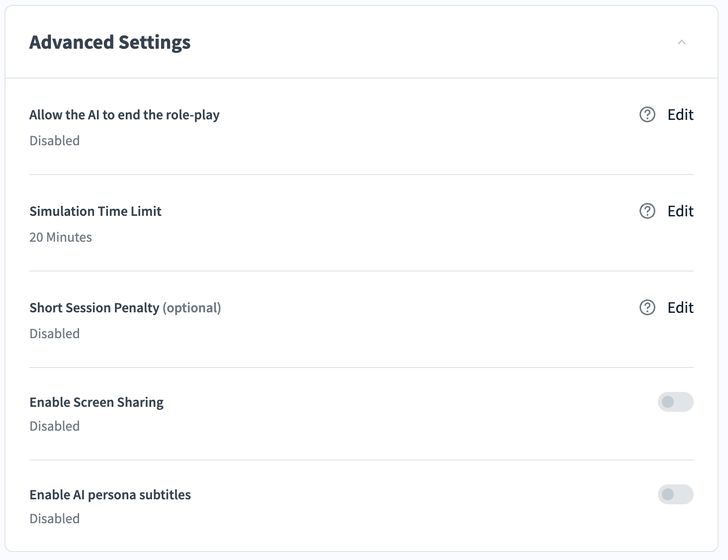The image size is (728, 560).
Task: Enable the Screen Sharing toggle
Action: point(675,402)
